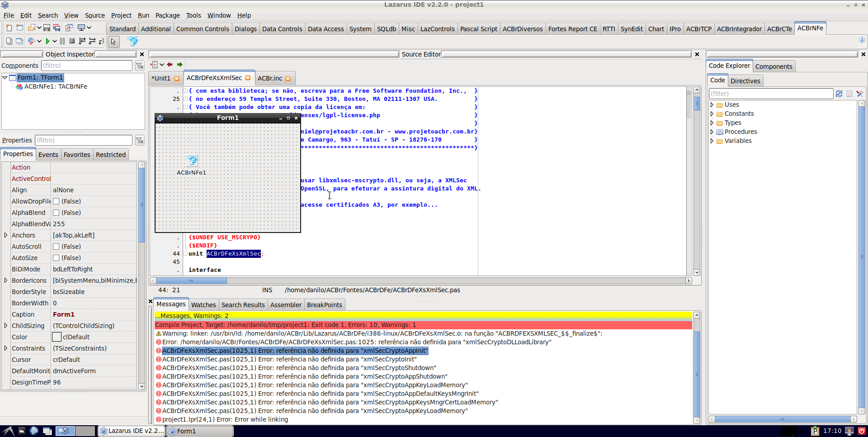Open the build mode dropdown arrow
The height and width of the screenshot is (437, 868).
[39, 41]
